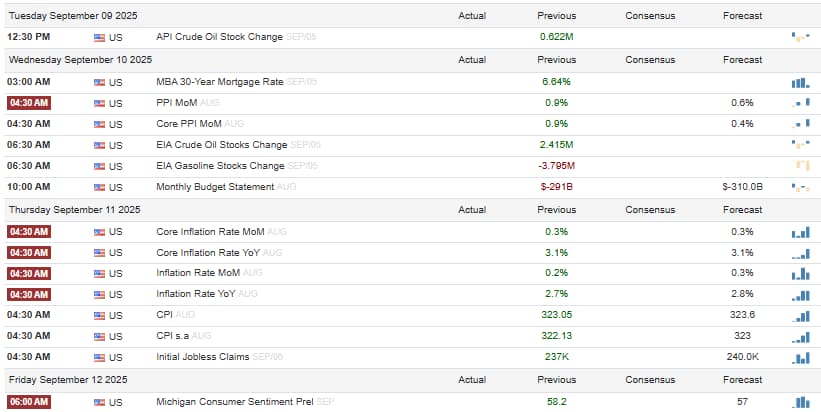Open the Michigan Consumer Sentiment Prel link

tap(235, 402)
